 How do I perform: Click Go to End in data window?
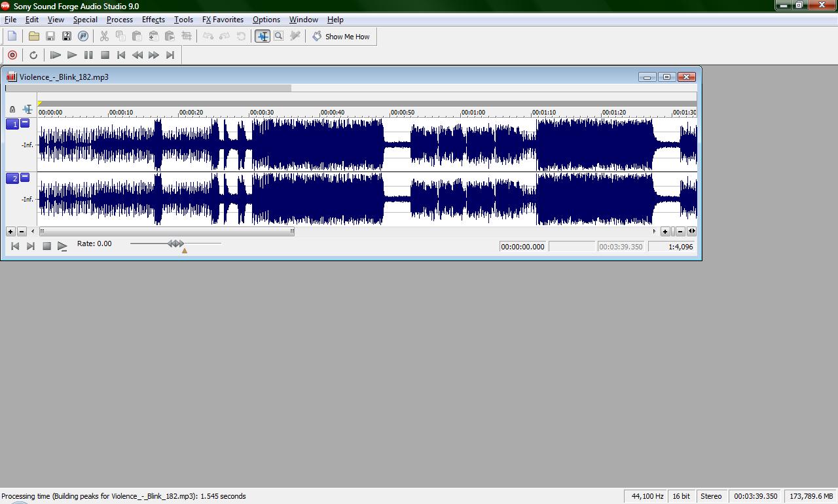[x=31, y=246]
